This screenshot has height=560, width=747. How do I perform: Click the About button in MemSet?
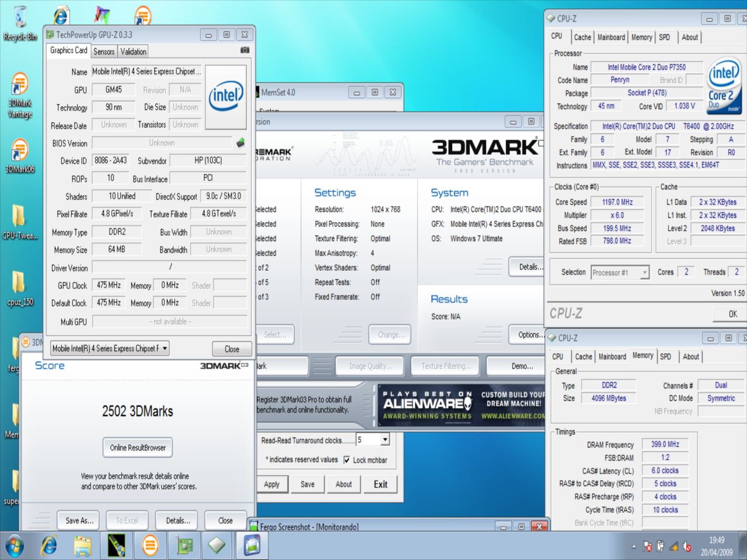[344, 484]
